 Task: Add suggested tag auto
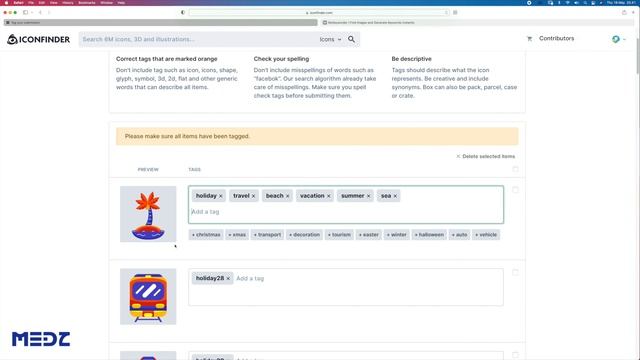(459, 235)
